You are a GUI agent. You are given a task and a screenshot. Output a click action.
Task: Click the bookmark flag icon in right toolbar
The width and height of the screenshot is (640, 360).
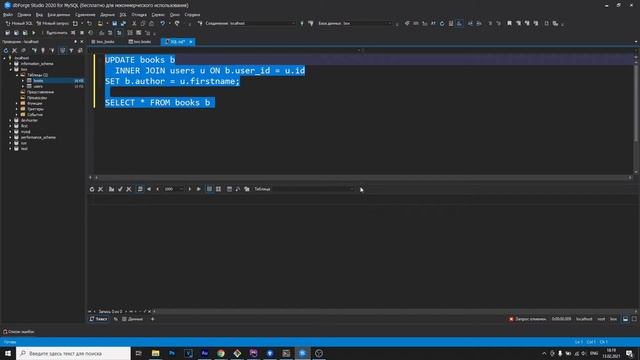pyautogui.click(x=509, y=24)
